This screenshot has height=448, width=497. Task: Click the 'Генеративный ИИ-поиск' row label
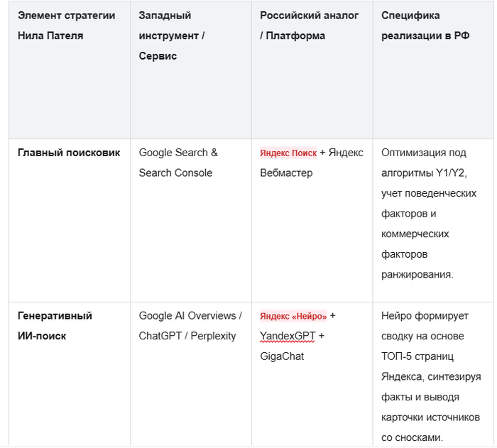[x=55, y=326]
